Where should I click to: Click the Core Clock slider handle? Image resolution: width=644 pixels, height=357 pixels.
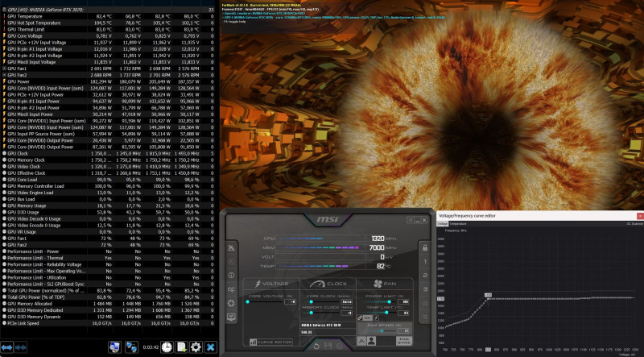coord(312,301)
